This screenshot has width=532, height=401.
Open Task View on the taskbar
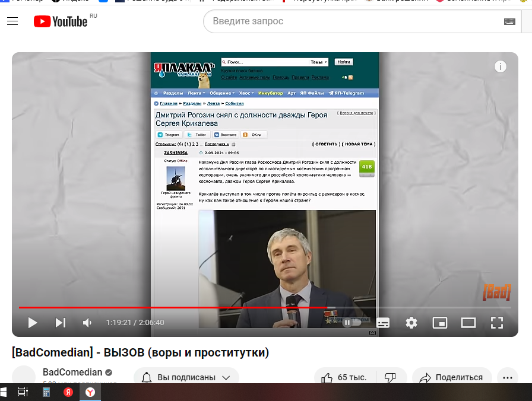point(23,392)
